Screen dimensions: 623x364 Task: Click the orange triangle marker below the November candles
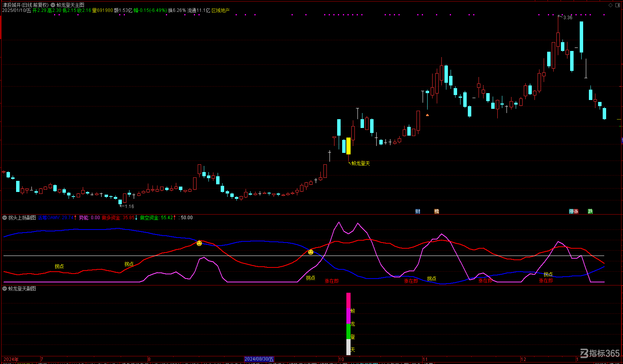click(427, 115)
